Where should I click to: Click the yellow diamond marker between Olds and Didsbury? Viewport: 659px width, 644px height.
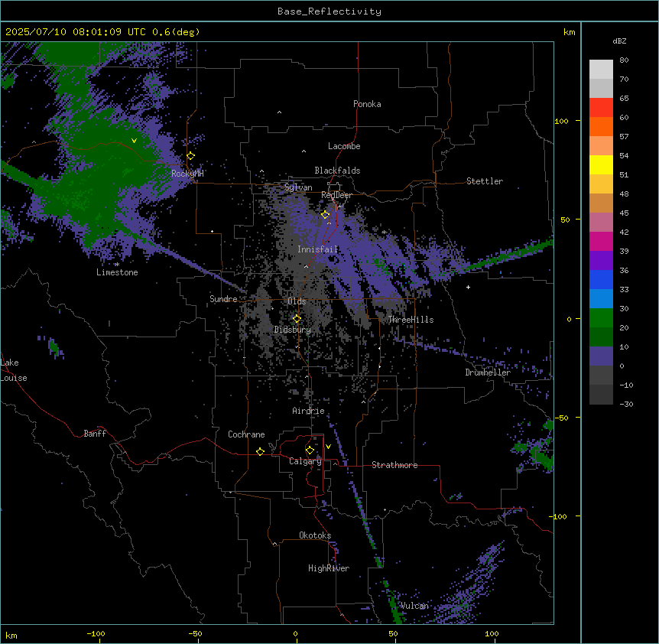click(x=297, y=319)
